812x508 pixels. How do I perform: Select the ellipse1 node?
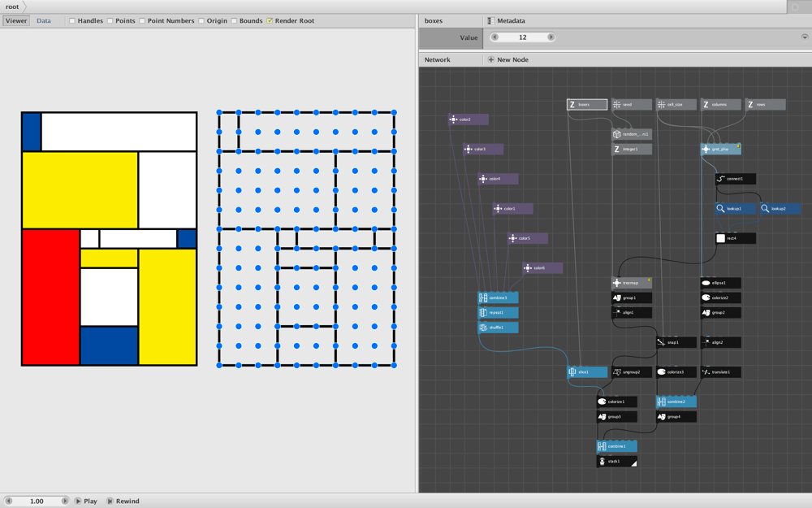coord(720,283)
